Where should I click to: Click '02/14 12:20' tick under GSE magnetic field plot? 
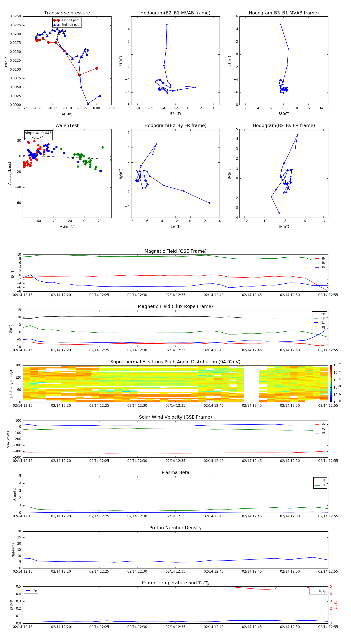61,295
